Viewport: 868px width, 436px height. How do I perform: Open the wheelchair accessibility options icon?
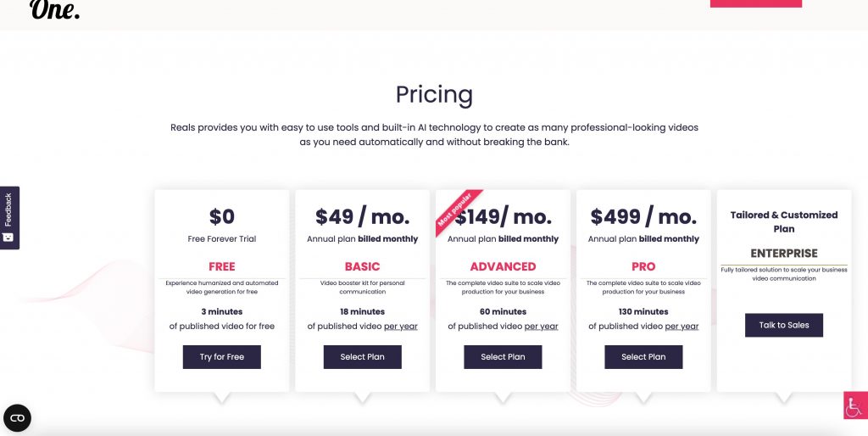coord(854,405)
